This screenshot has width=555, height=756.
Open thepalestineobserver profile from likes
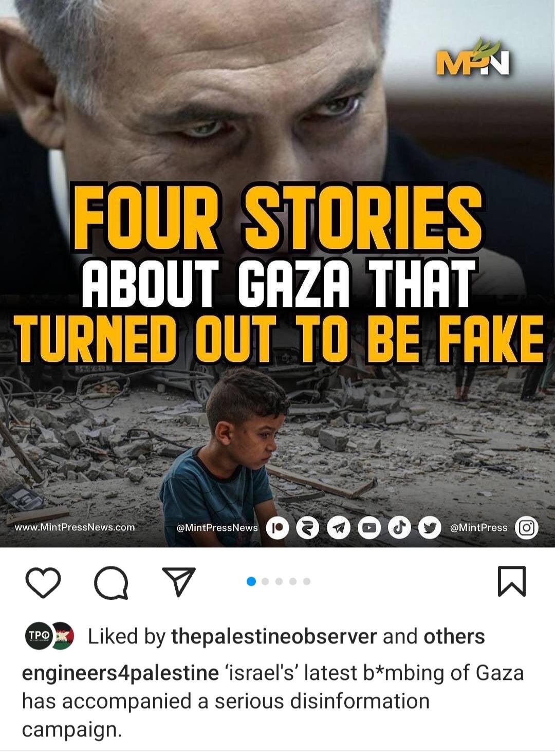(x=274, y=637)
